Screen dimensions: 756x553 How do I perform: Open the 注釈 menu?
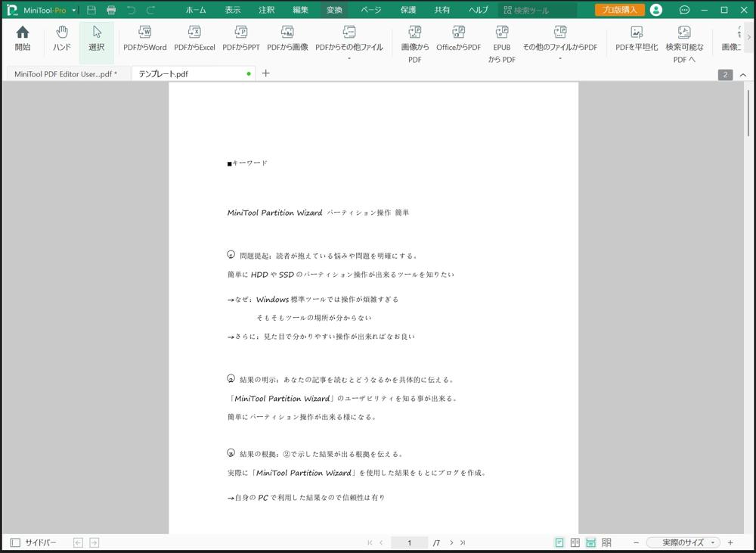[266, 10]
